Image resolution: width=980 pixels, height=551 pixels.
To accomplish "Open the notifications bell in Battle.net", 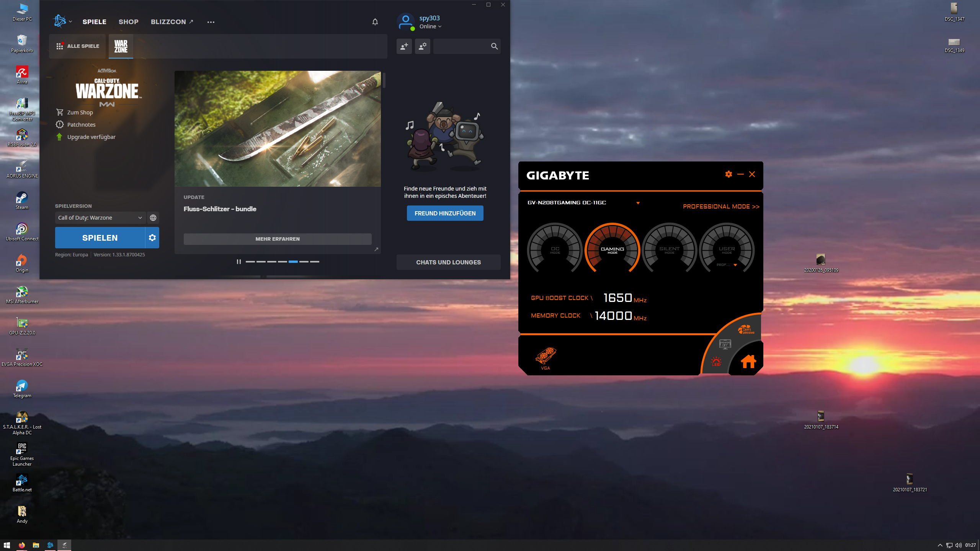I will coord(375,22).
